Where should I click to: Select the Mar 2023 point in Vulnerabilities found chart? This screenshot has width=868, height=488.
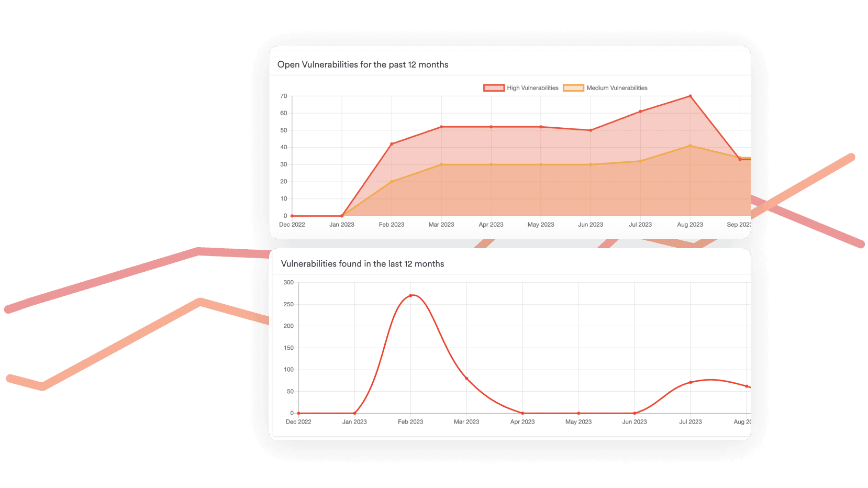(x=466, y=379)
